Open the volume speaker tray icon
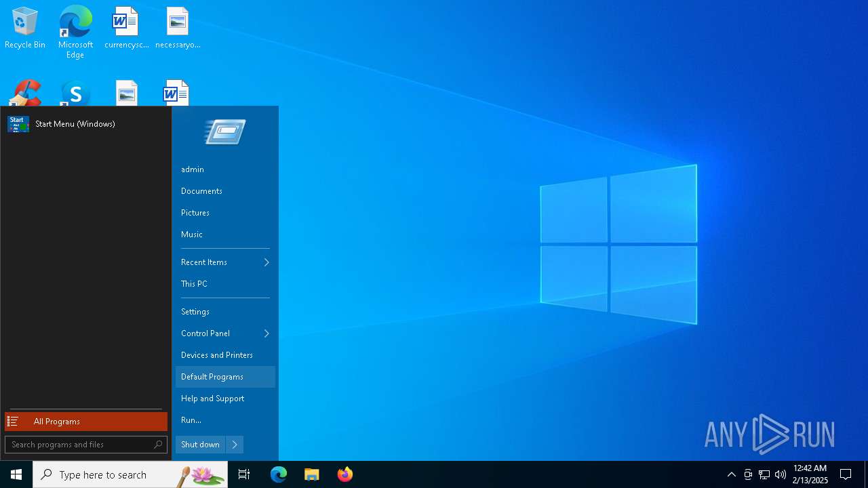Screen dimensions: 868x488 point(781,474)
